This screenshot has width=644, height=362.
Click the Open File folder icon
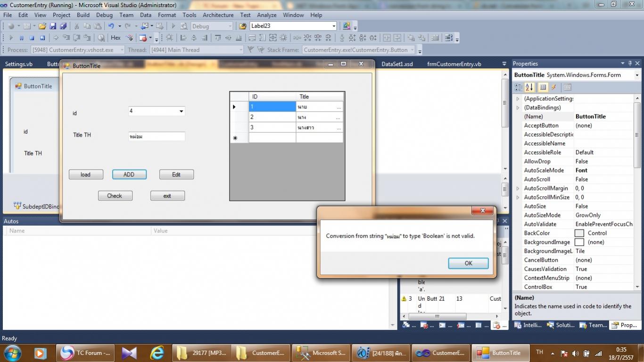(42, 26)
